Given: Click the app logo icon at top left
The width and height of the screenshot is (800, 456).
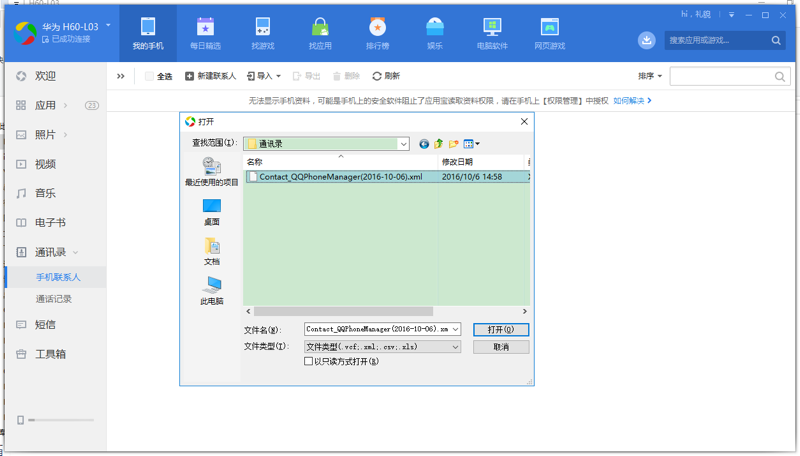Looking at the screenshot, I should pos(25,32).
